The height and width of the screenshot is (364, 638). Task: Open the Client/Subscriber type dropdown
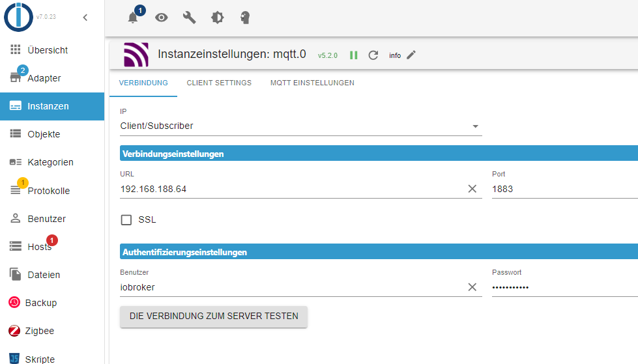(301, 126)
